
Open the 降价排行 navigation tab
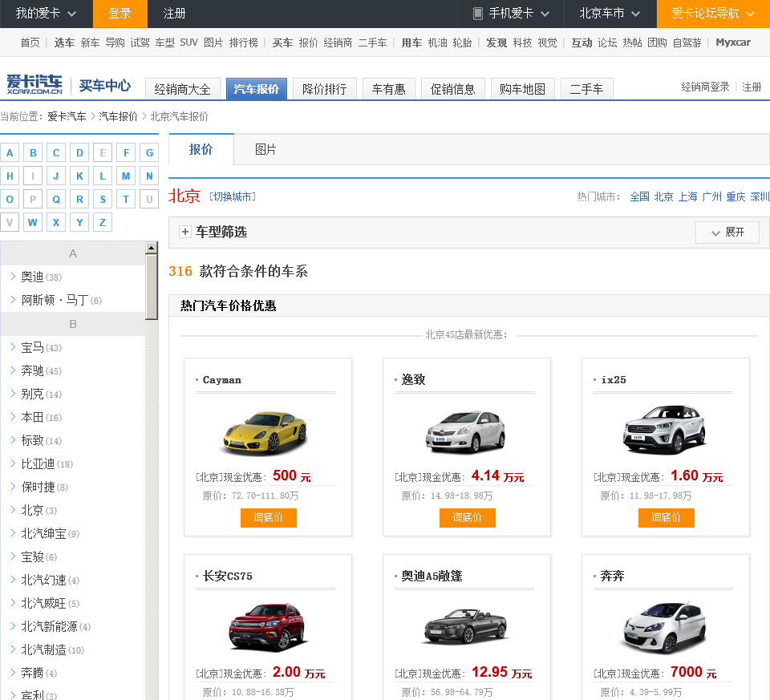point(325,89)
